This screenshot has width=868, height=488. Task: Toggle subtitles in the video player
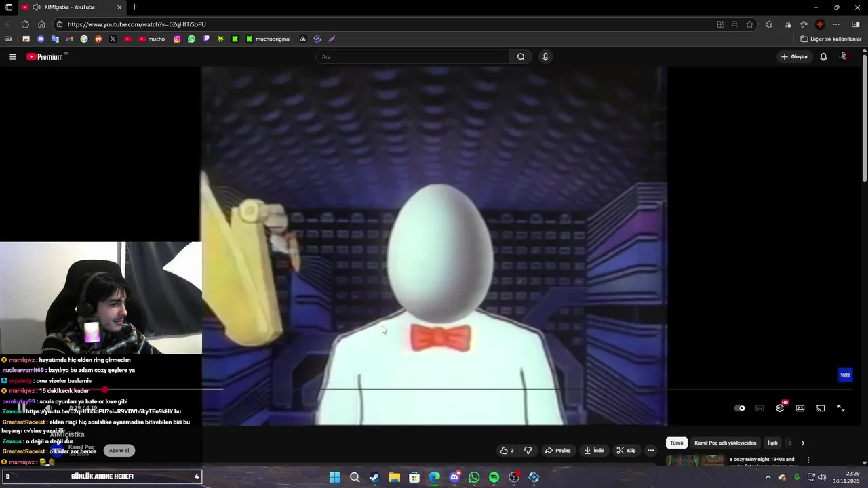759,408
